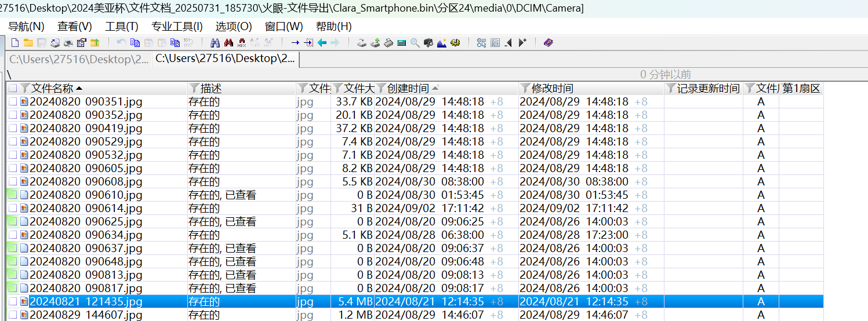Open the filter funnel on 修改时间 column
The image size is (868, 321).
tap(525, 88)
